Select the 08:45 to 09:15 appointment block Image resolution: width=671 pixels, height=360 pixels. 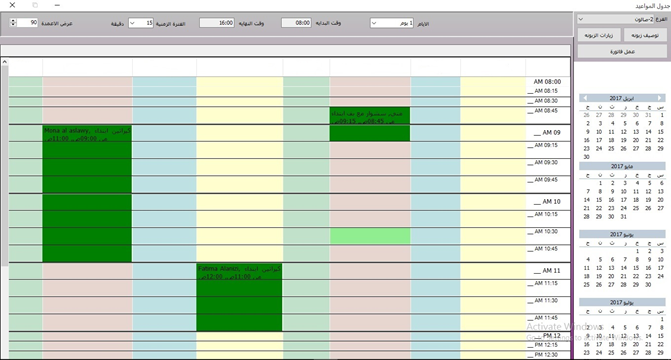click(x=370, y=124)
